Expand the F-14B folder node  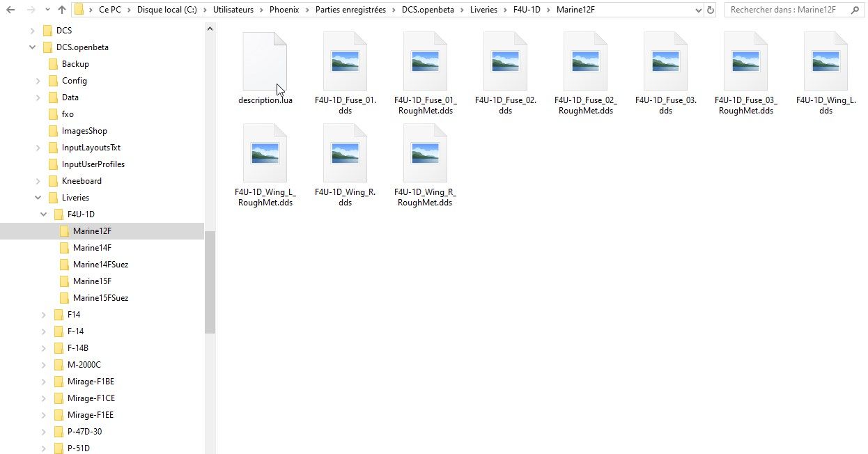(x=44, y=348)
